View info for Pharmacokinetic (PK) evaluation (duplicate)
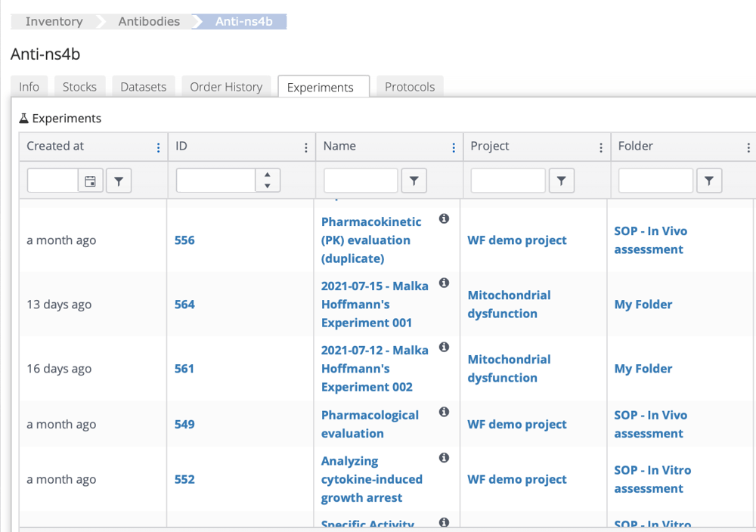The height and width of the screenshot is (532, 756). click(x=445, y=218)
